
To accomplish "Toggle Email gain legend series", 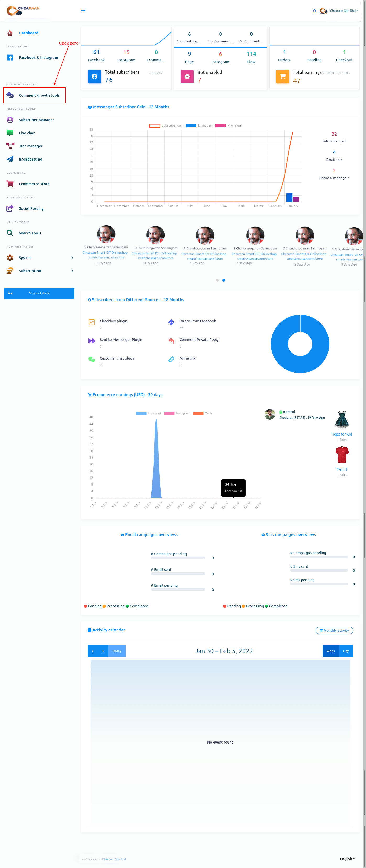I will [x=199, y=126].
